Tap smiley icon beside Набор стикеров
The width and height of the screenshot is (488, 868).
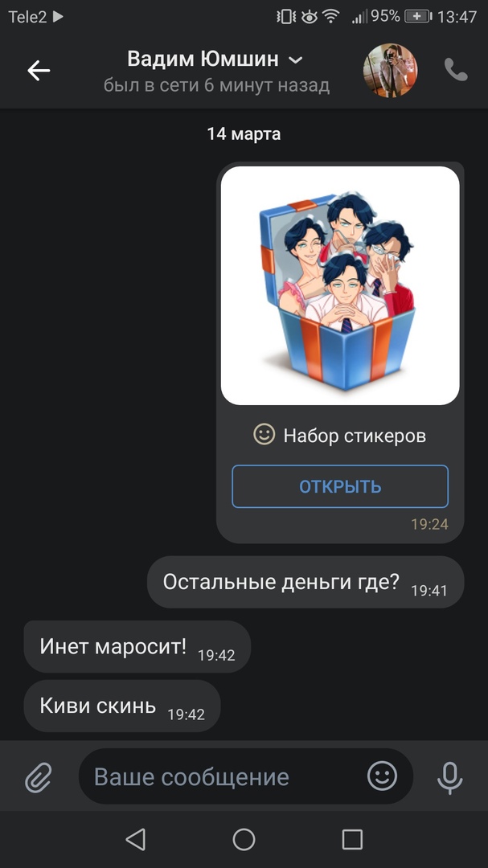tap(265, 435)
